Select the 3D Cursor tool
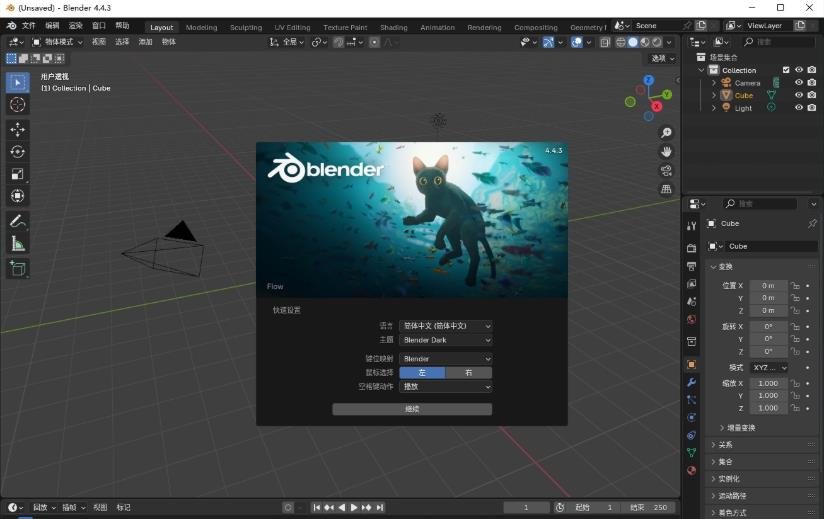824x519 pixels. (x=17, y=105)
